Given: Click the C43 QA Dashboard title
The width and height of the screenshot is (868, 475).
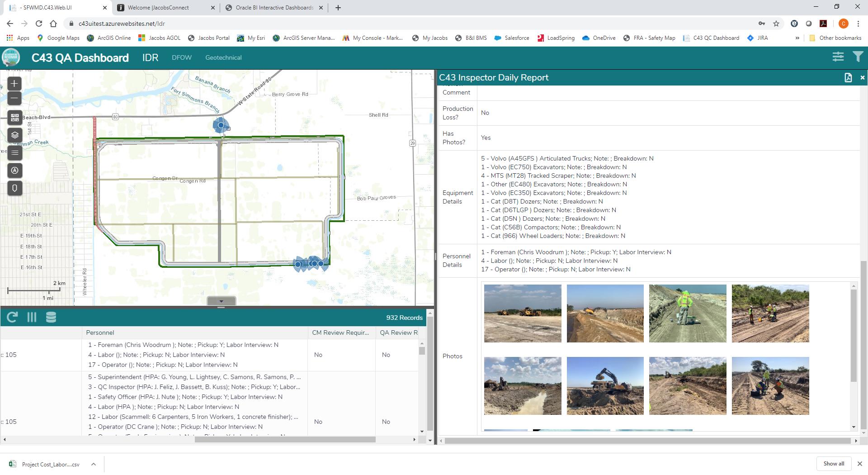Looking at the screenshot, I should coord(80,58).
